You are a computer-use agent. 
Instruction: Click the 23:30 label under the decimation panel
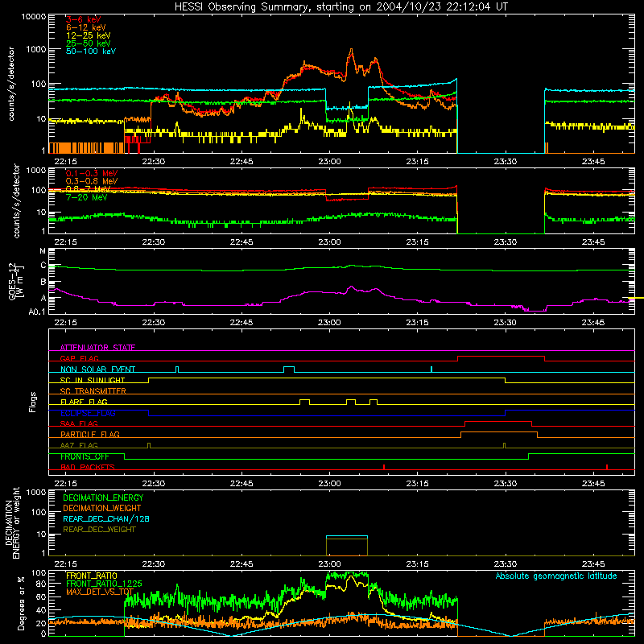[x=506, y=564]
